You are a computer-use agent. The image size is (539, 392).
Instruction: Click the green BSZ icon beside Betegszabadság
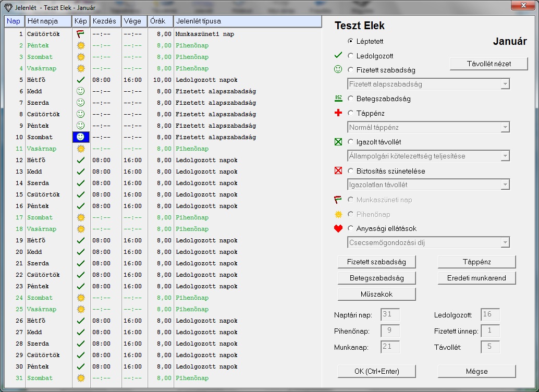[339, 99]
